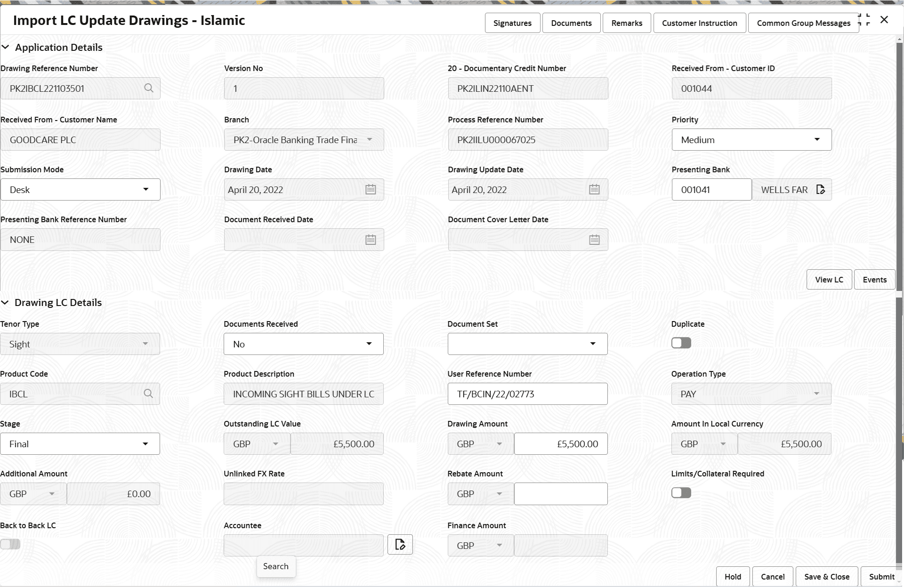Screen dimensions: 904x588
Task: Open the Presenting Bank details document icon
Action: point(821,189)
